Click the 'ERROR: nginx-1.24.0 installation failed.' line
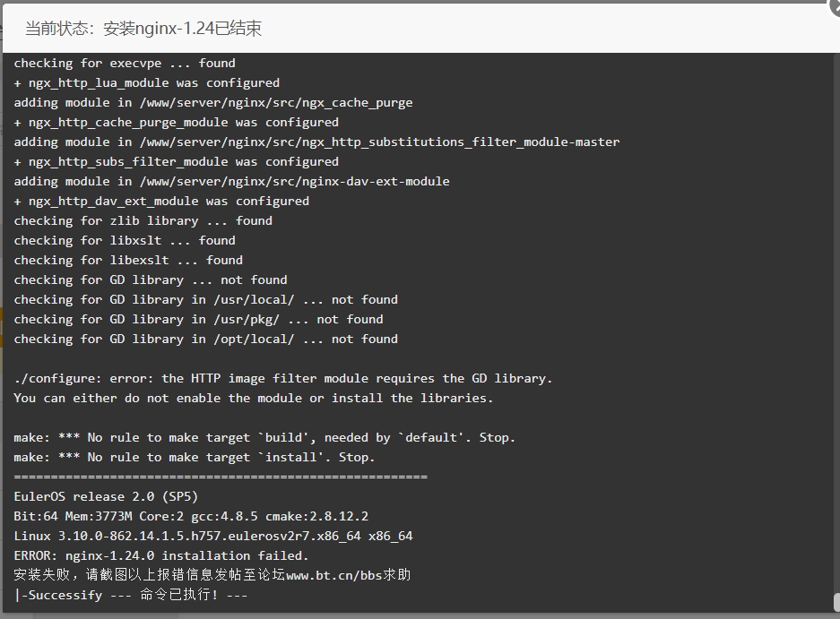This screenshot has height=619, width=840. [x=161, y=555]
